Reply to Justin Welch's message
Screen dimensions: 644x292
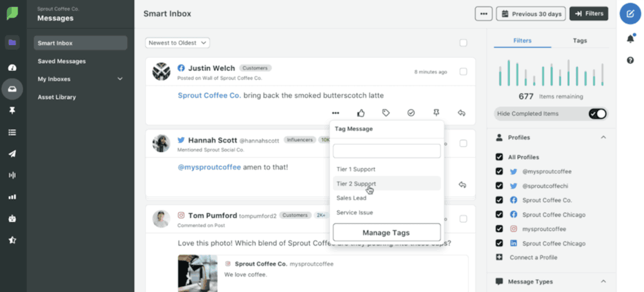pos(462,113)
